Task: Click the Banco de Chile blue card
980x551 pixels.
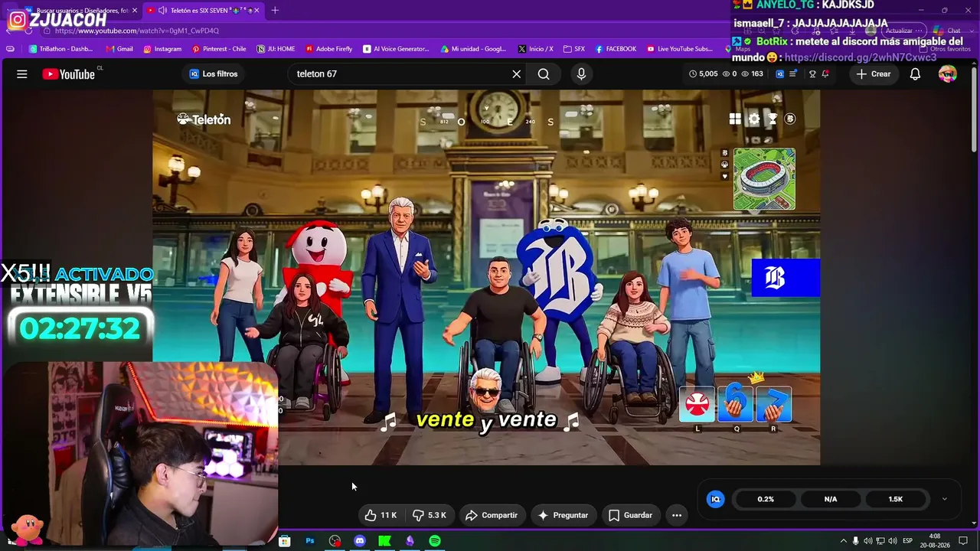Action: [x=786, y=278]
